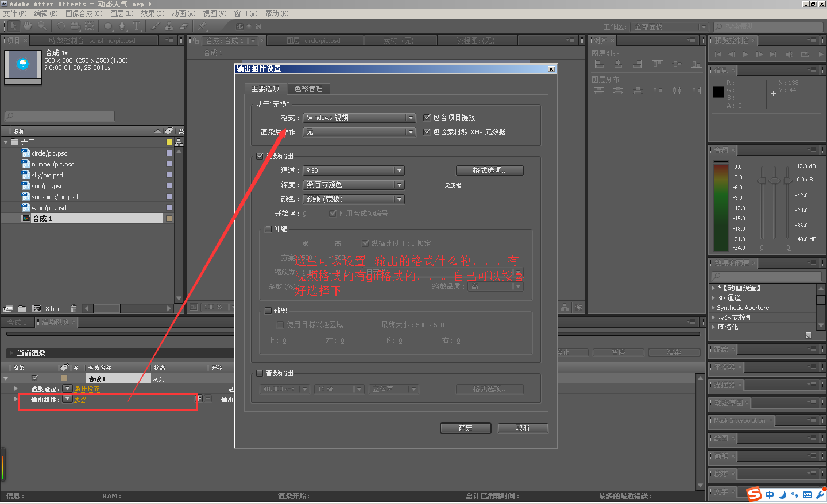Click the 无损 output module link
827x504 pixels.
click(80, 400)
